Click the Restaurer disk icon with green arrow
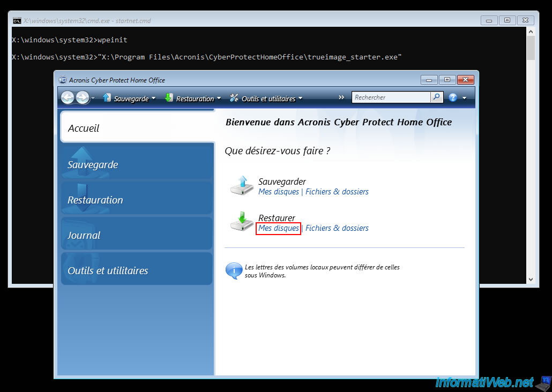 click(242, 222)
